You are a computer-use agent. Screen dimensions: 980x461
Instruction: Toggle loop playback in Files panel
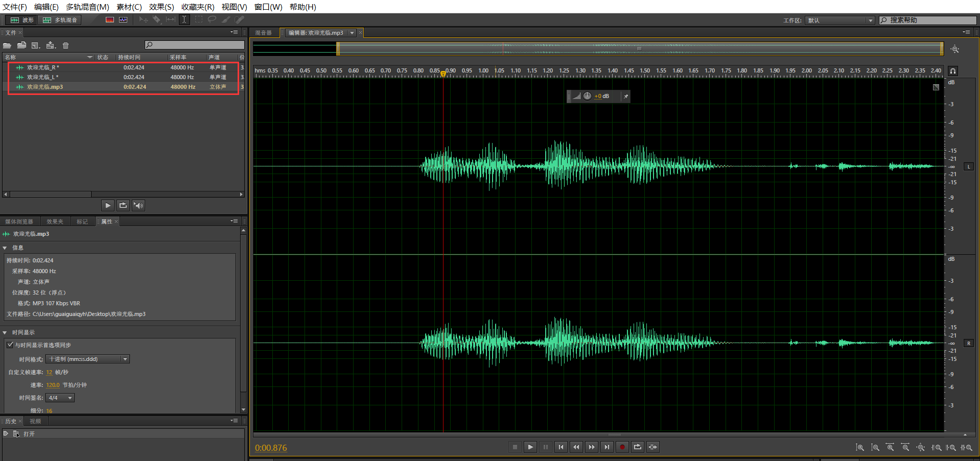123,205
